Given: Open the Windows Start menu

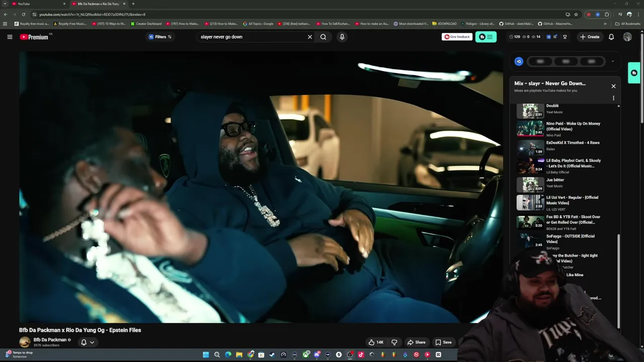Looking at the screenshot, I should pyautogui.click(x=206, y=354).
